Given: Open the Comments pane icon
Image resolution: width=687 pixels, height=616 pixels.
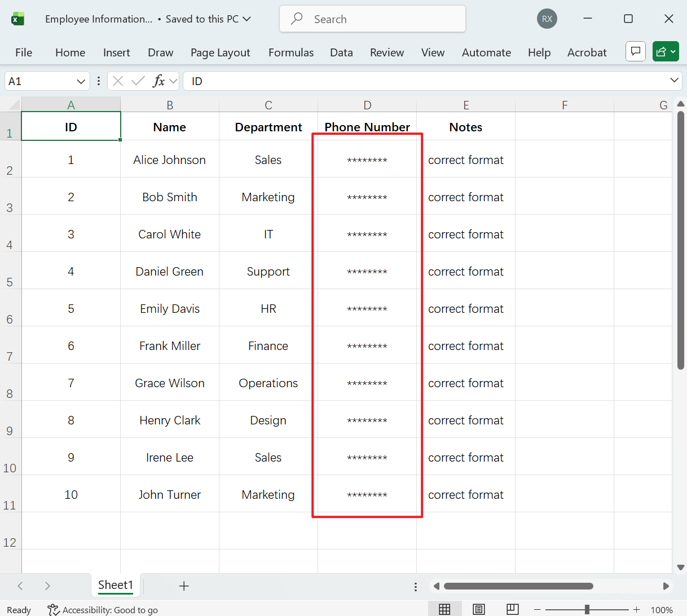Looking at the screenshot, I should (635, 51).
